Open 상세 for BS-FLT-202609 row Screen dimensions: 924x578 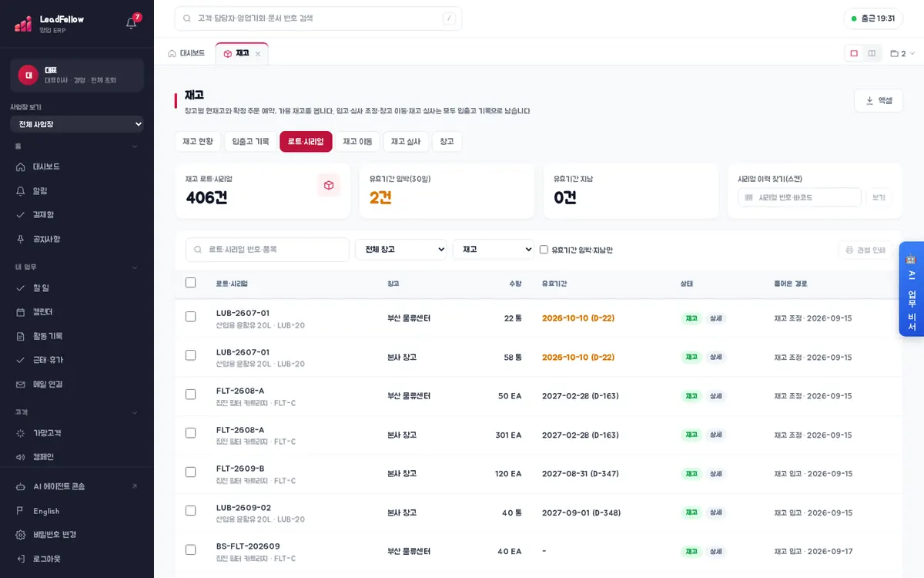click(716, 551)
